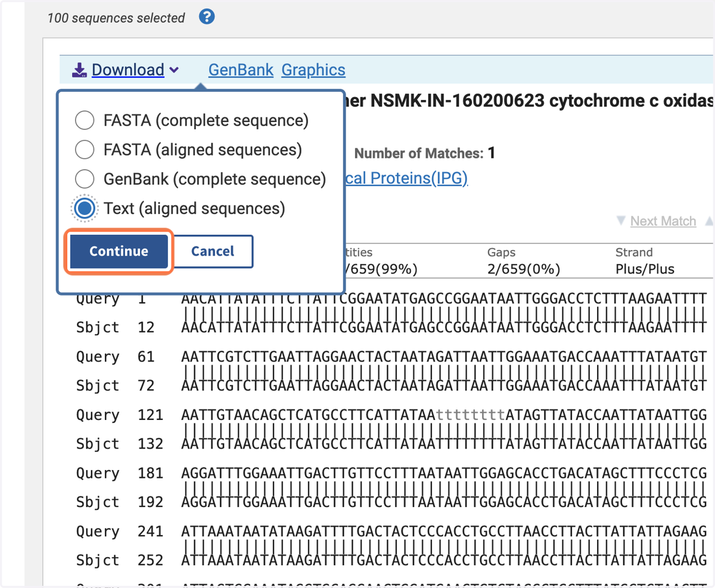The width and height of the screenshot is (715, 588).
Task: Select FASTA (aligned sequences) option
Action: (188, 150)
